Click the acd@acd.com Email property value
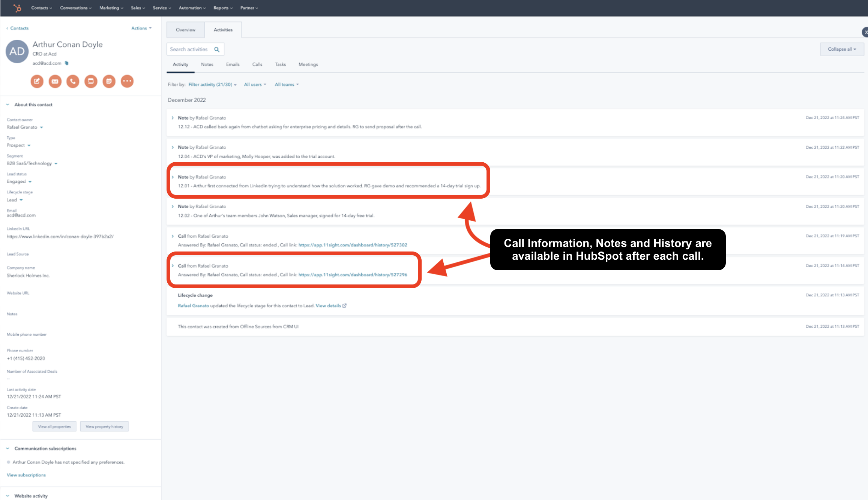This screenshot has width=868, height=500. click(21, 215)
